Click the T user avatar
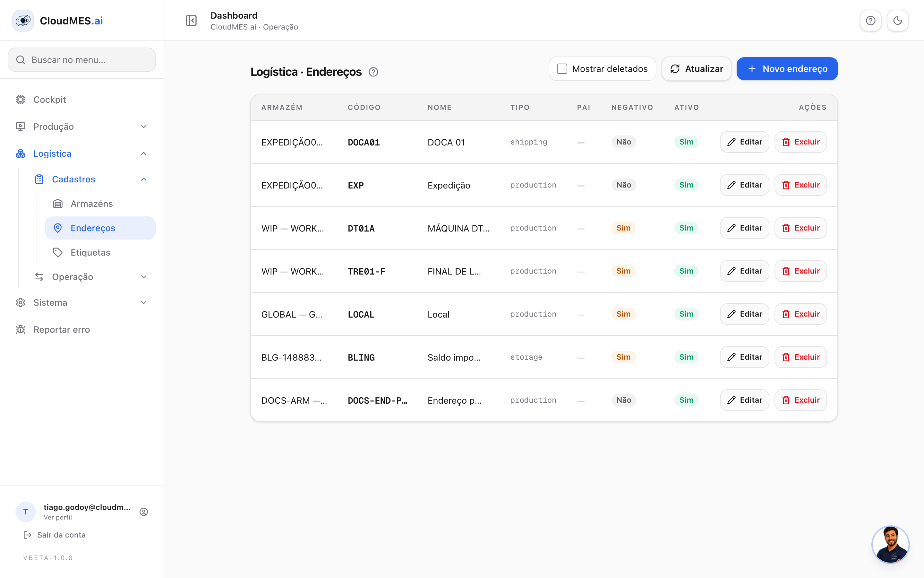This screenshot has width=924, height=578. (x=26, y=512)
